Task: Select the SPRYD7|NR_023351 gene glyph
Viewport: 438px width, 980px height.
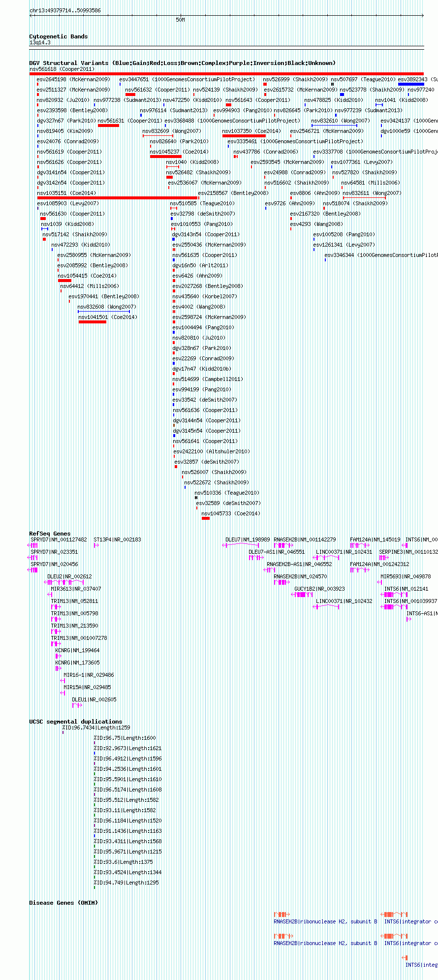Action: tap(33, 558)
